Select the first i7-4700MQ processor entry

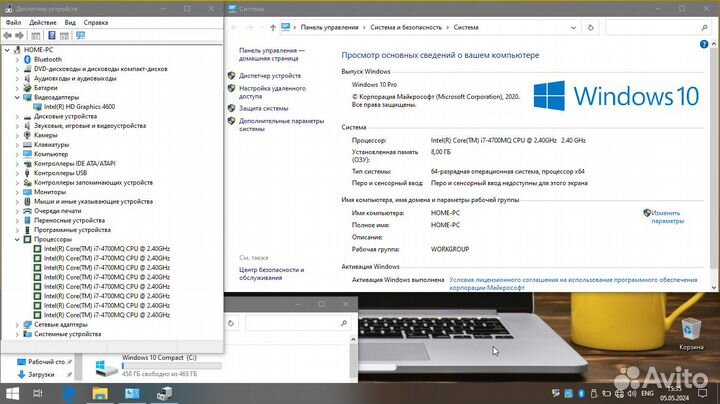[107, 248]
